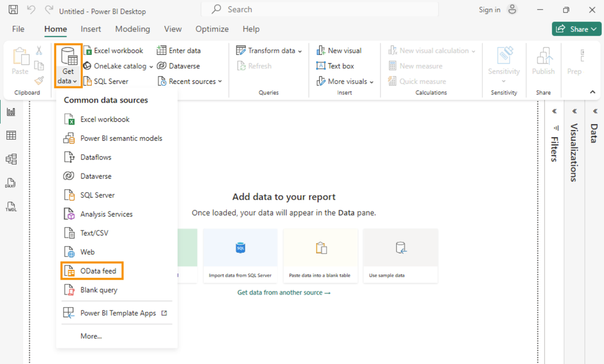
Task: Open TMDL view icon
Action: click(x=11, y=207)
